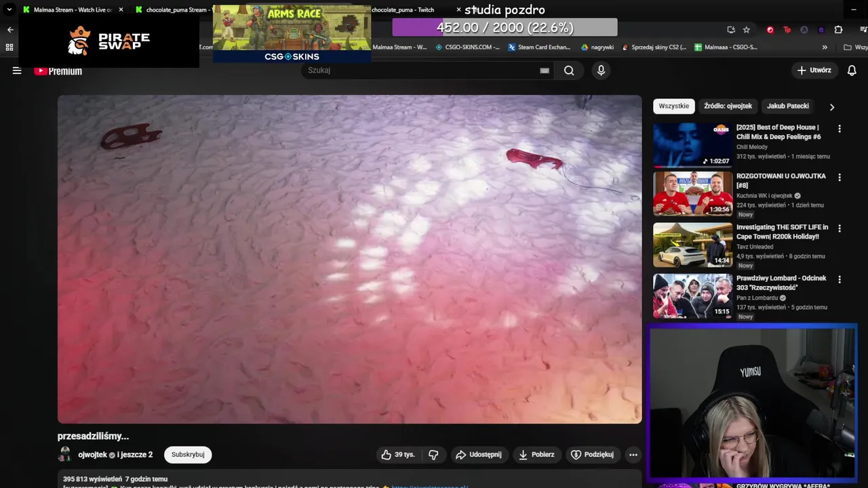The width and height of the screenshot is (868, 488).
Task: Open Best of Deep House video thumbnail
Action: 692,144
